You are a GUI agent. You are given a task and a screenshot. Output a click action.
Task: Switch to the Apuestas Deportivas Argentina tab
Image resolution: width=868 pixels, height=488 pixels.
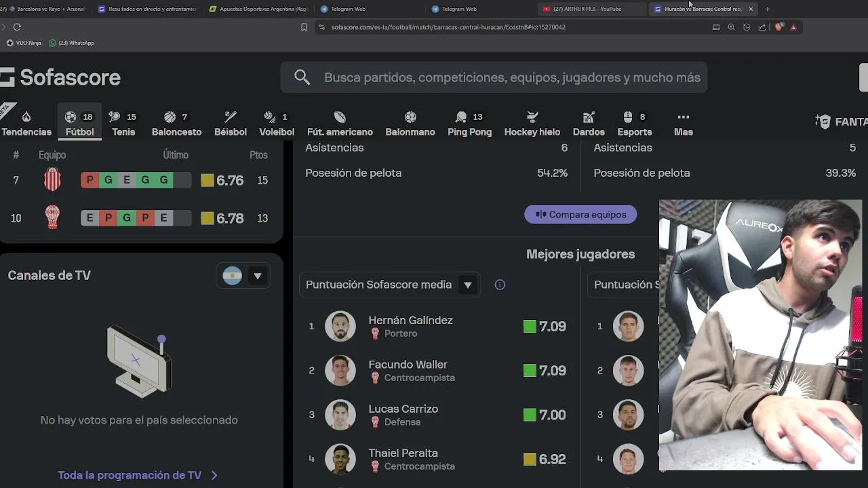258,9
